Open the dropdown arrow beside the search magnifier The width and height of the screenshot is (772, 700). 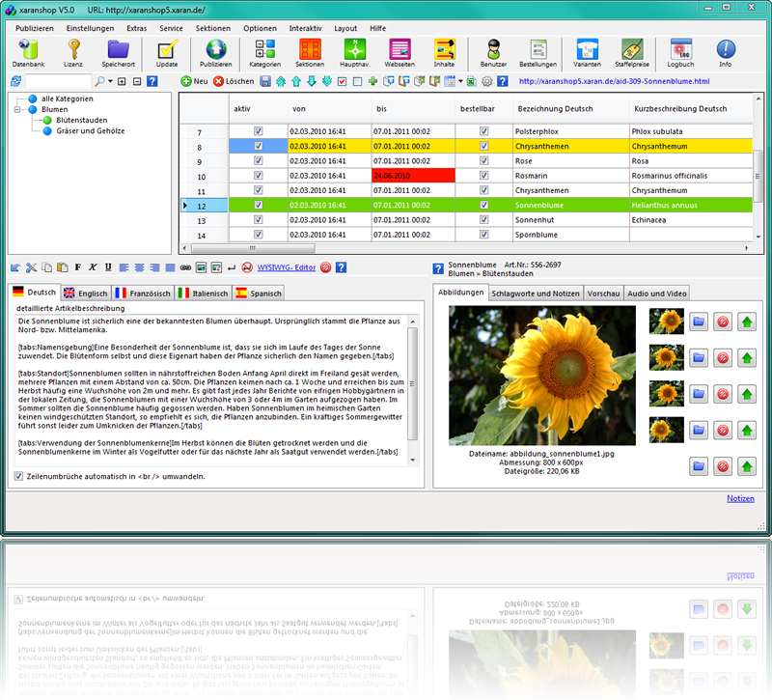pyautogui.click(x=110, y=81)
